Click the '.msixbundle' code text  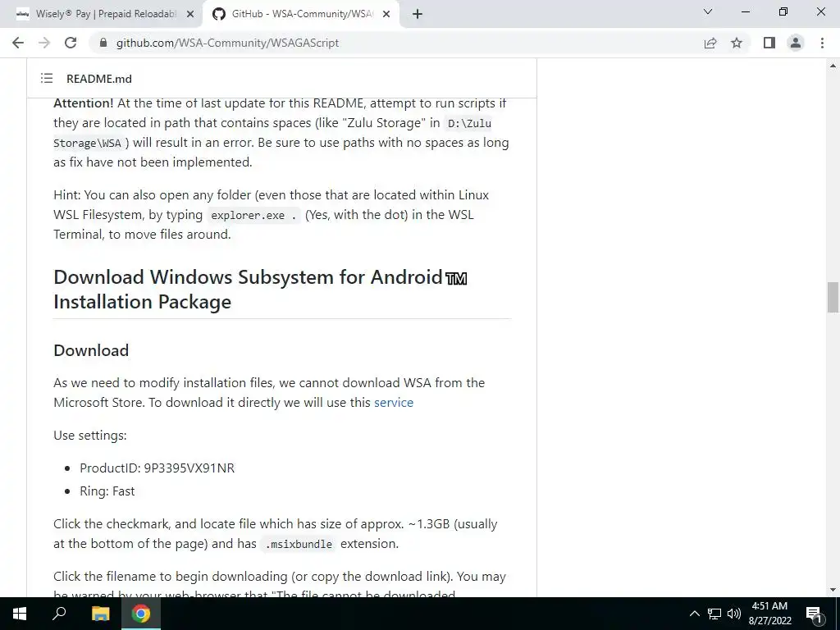pyautogui.click(x=299, y=544)
